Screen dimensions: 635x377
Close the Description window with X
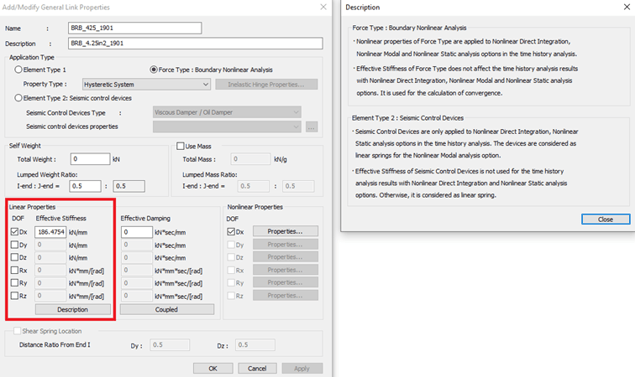tap(626, 7)
